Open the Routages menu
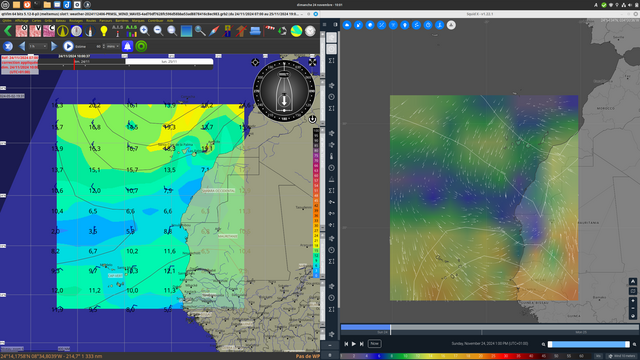 pos(76,20)
